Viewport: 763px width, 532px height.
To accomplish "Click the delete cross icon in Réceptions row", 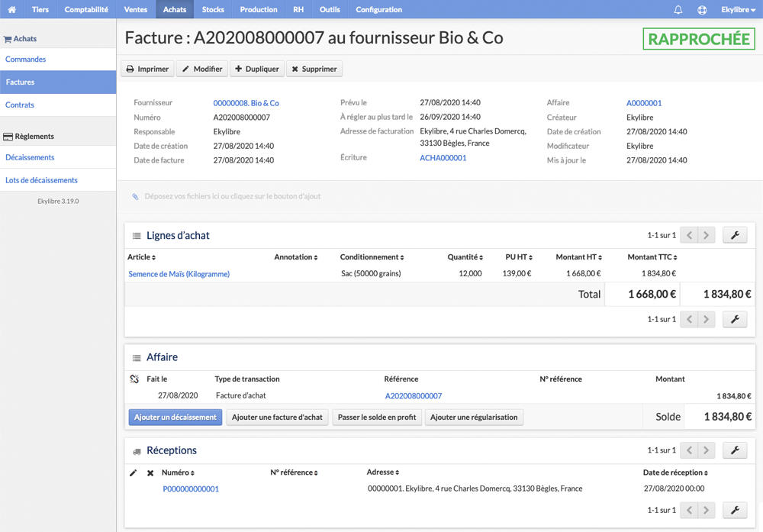I will (150, 472).
